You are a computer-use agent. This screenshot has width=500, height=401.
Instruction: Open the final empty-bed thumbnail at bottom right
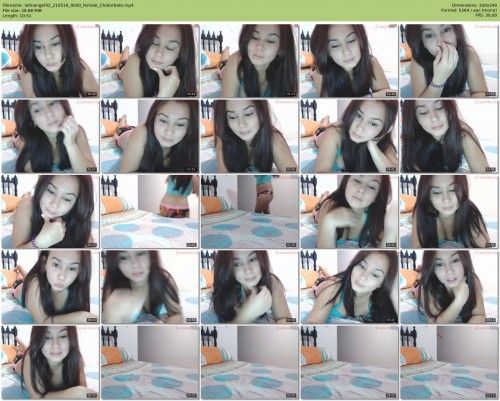[450, 362]
